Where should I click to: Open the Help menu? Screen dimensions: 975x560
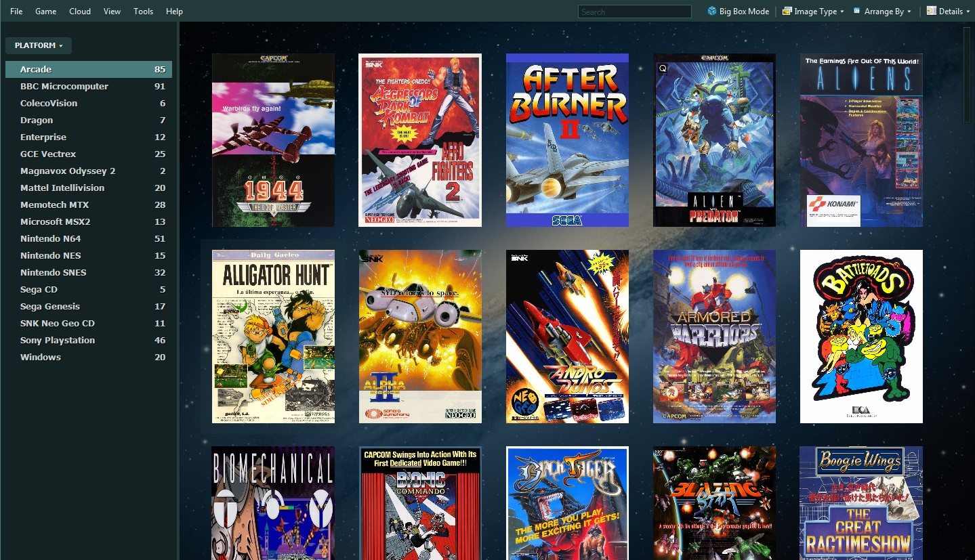(175, 12)
